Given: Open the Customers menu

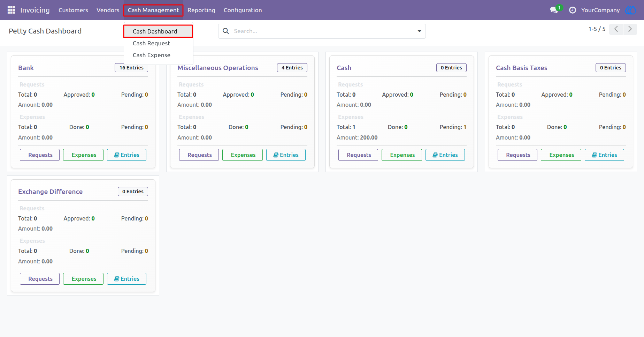Looking at the screenshot, I should (x=73, y=10).
